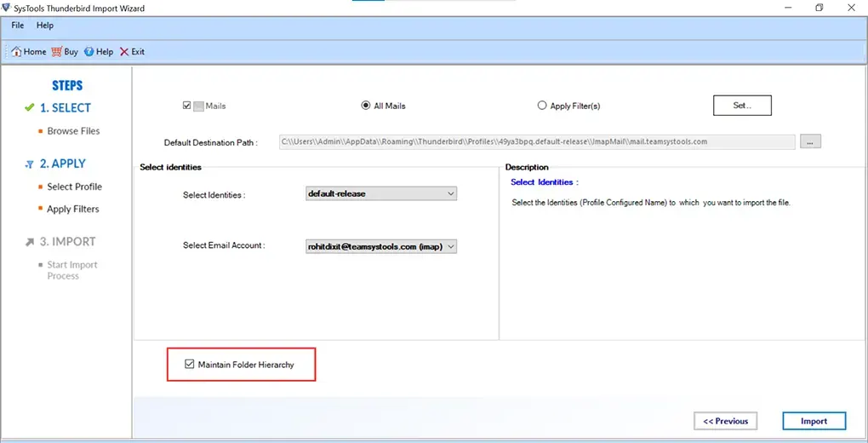This screenshot has width=868, height=443.
Task: Click the Start Import Process step
Action: (x=72, y=270)
